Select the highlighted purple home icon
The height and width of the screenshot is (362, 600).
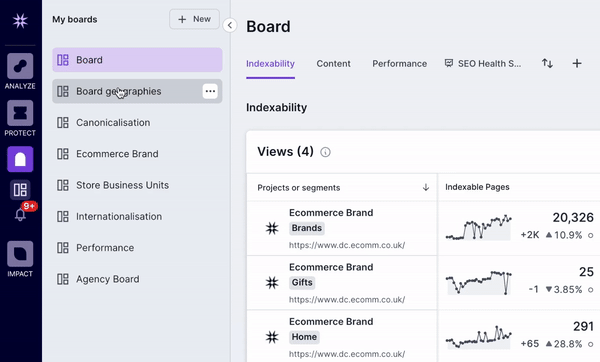[20, 159]
